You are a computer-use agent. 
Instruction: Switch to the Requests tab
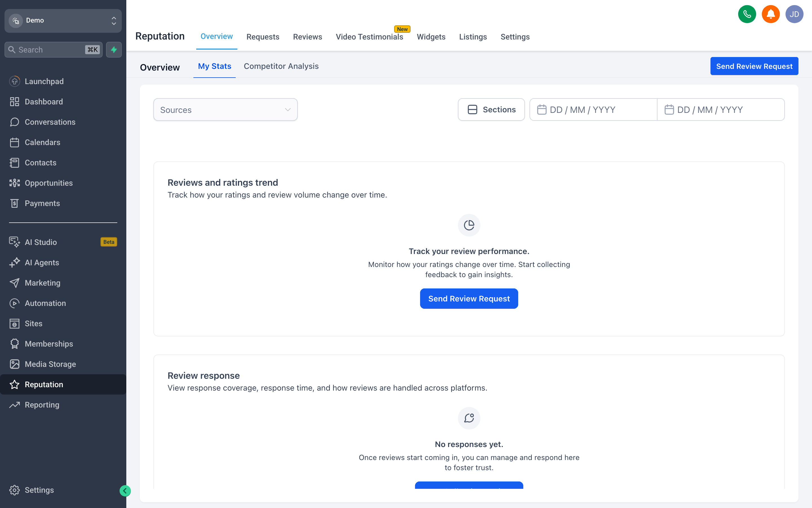point(263,37)
